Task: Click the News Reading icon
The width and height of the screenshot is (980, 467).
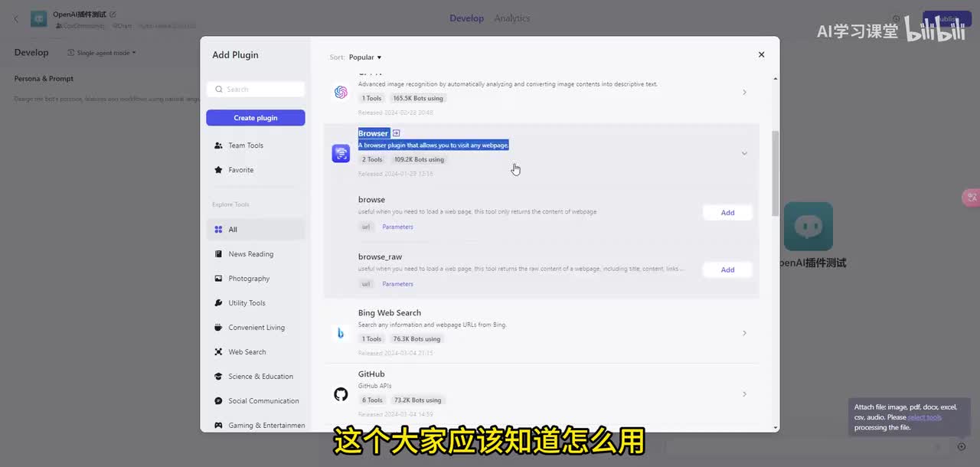Action: 219,254
